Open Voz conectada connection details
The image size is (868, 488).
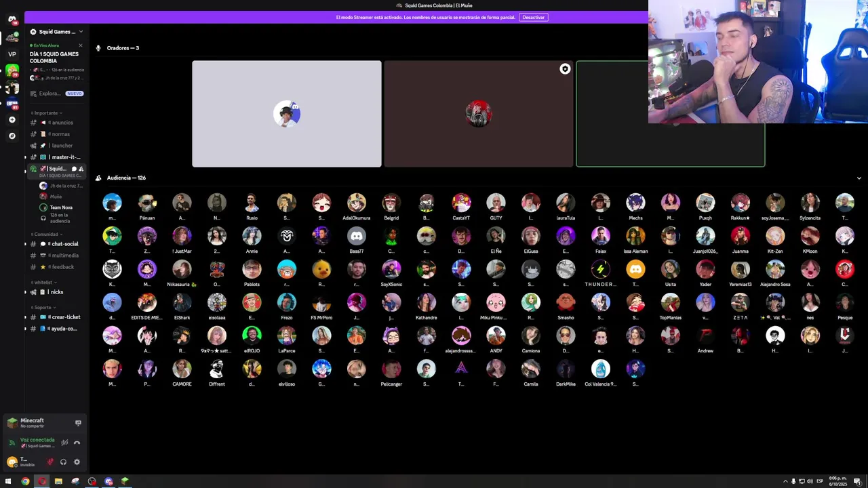click(37, 440)
